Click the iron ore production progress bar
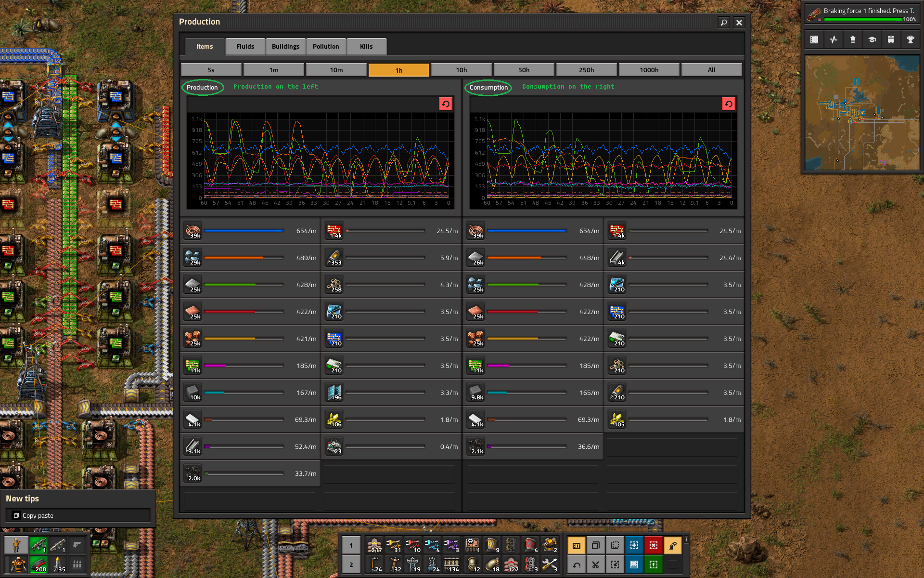The height and width of the screenshot is (578, 924). click(x=244, y=258)
